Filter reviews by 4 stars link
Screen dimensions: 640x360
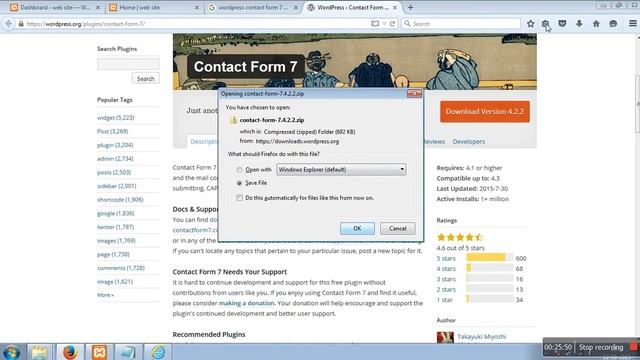pos(446,269)
